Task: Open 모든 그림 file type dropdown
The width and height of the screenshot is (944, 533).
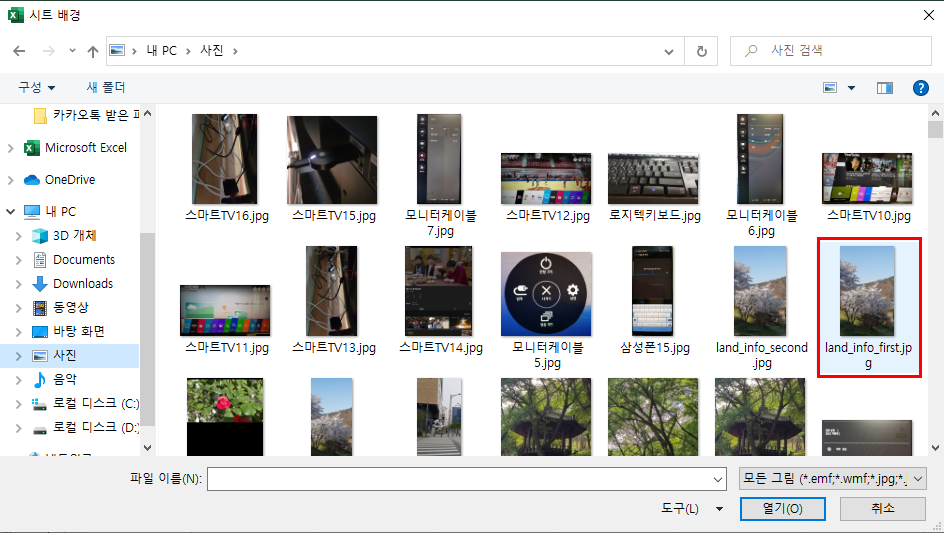Action: (833, 479)
